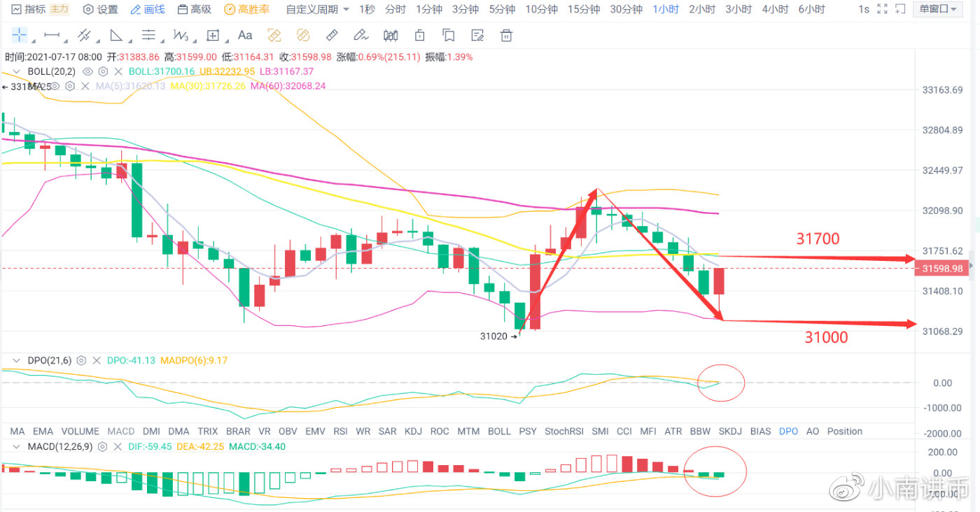Screen dimensions: 980x512
Task: Remove the MACD indicator with its X
Action: click(118, 446)
